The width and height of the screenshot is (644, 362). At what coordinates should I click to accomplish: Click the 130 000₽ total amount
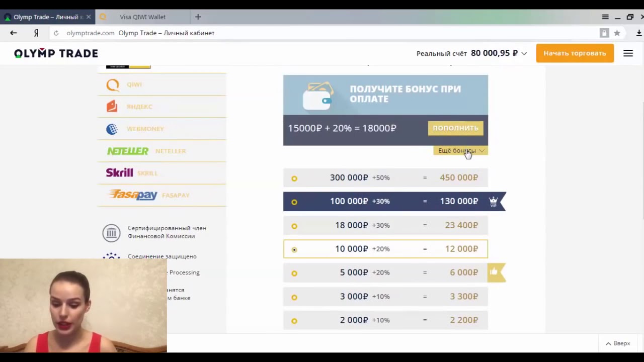click(x=459, y=201)
